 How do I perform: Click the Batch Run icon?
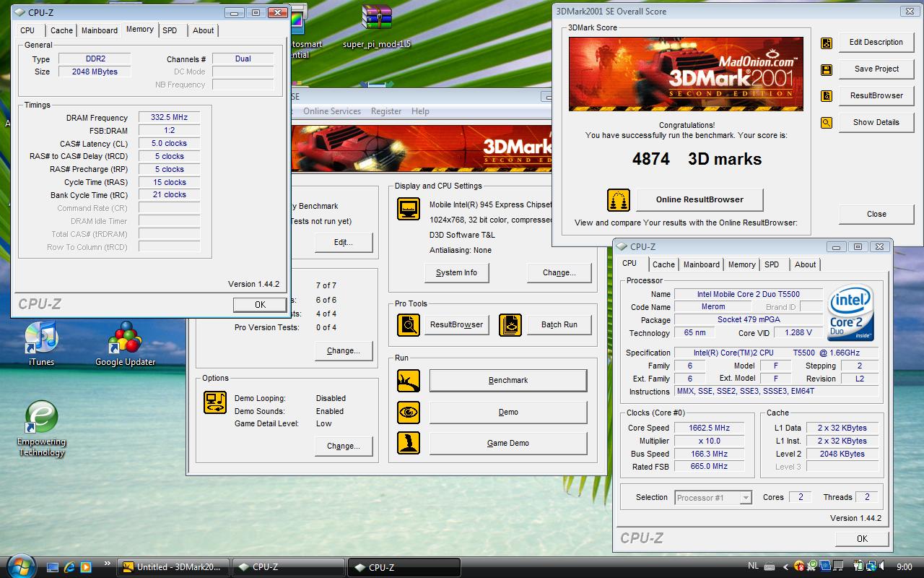click(x=510, y=325)
